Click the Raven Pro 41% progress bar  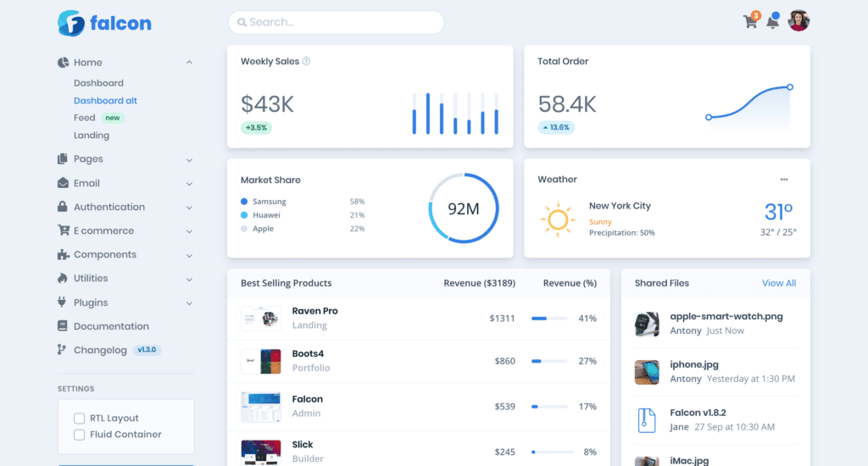pos(549,319)
